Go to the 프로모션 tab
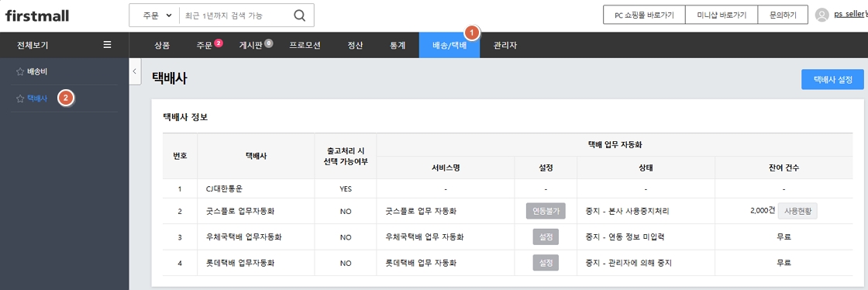This screenshot has width=868, height=290. tap(305, 46)
